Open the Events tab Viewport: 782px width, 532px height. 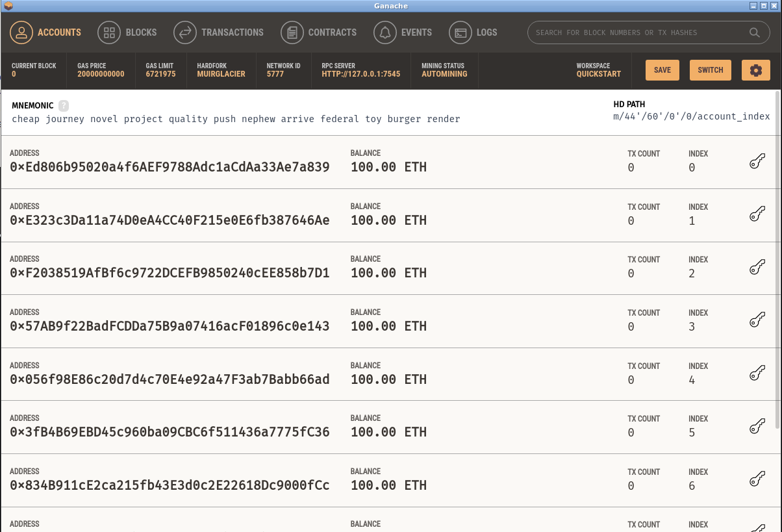[x=403, y=32]
